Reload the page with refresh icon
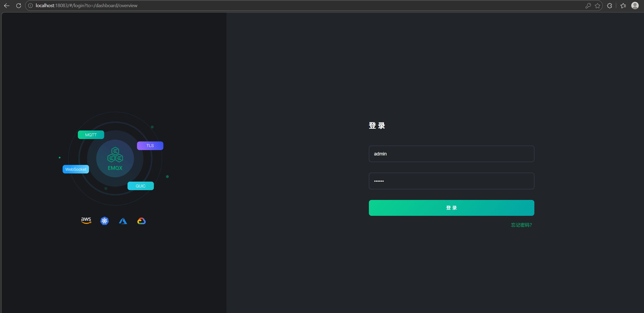The image size is (644, 313). (x=19, y=6)
